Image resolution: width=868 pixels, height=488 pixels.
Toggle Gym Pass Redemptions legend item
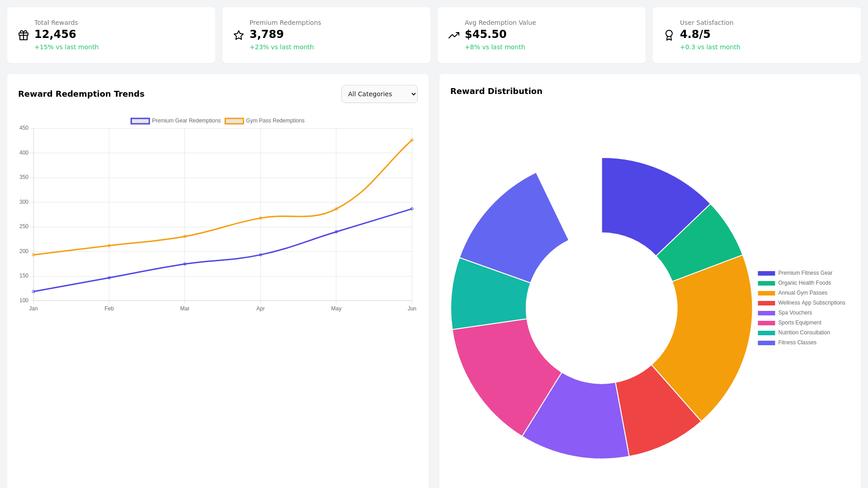265,121
